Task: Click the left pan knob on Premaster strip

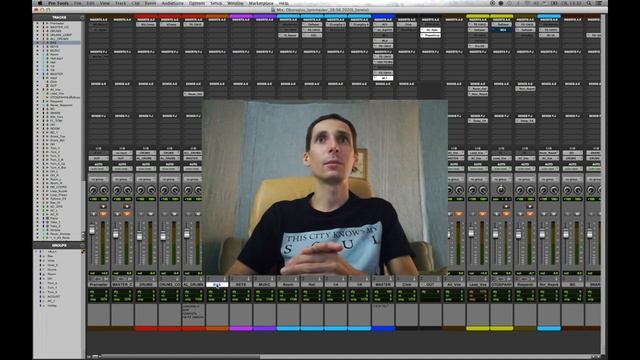Action: click(93, 190)
